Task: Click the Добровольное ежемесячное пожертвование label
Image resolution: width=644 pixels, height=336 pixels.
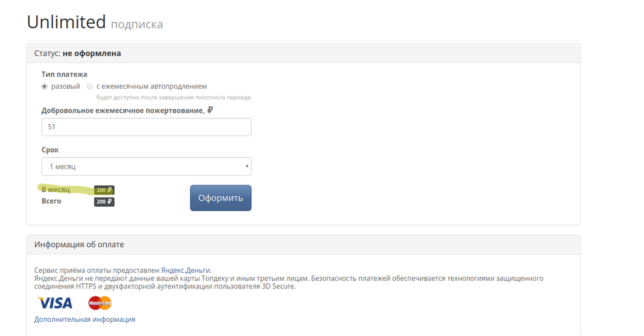Action: tap(123, 111)
